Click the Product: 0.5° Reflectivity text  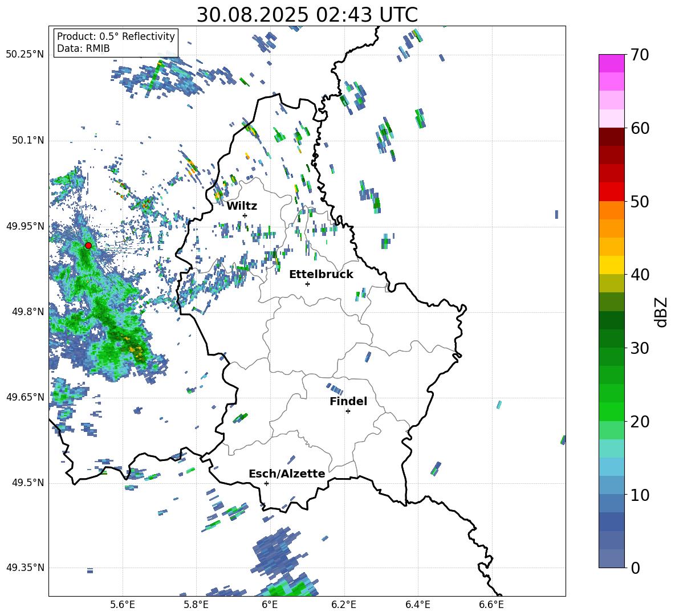116,36
